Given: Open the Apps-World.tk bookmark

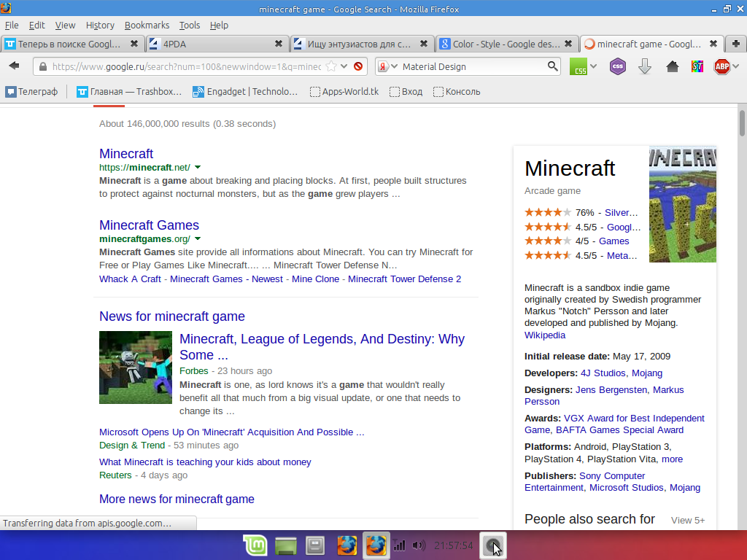Looking at the screenshot, I should click(344, 91).
